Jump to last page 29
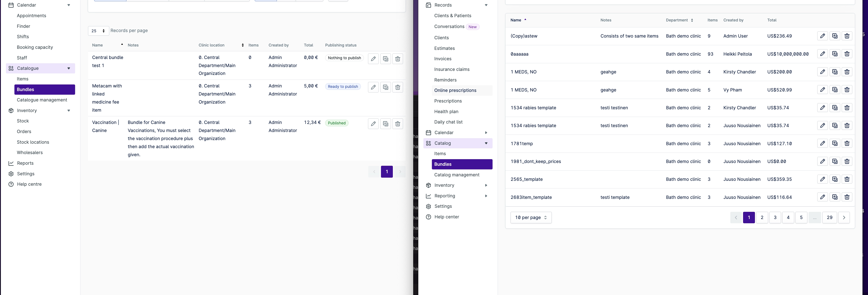Screen dimensions: 868x295 [830, 218]
